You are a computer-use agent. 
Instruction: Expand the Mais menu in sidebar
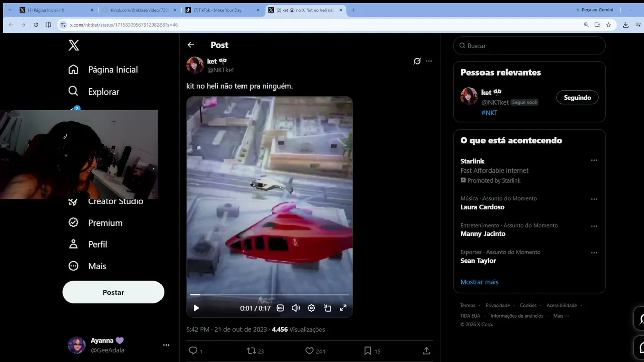87,266
